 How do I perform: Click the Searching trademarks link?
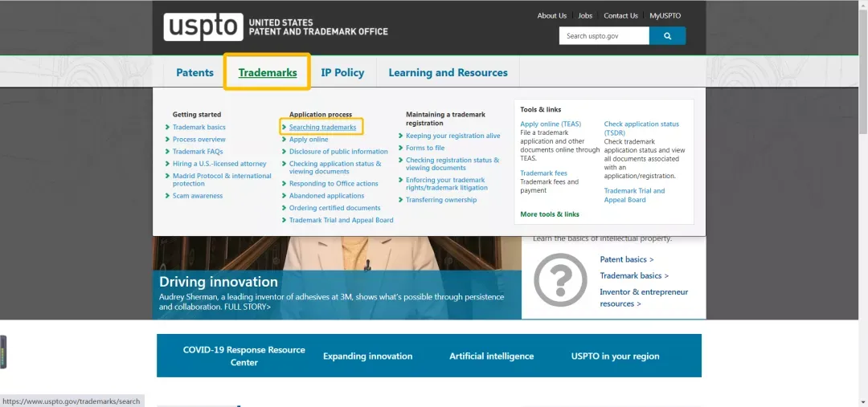tap(322, 127)
